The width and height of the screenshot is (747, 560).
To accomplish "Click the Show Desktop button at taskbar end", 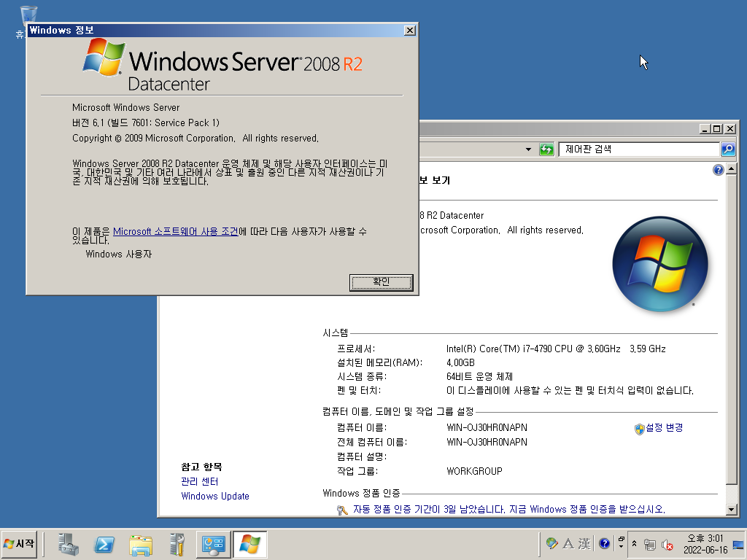I will click(x=739, y=544).
